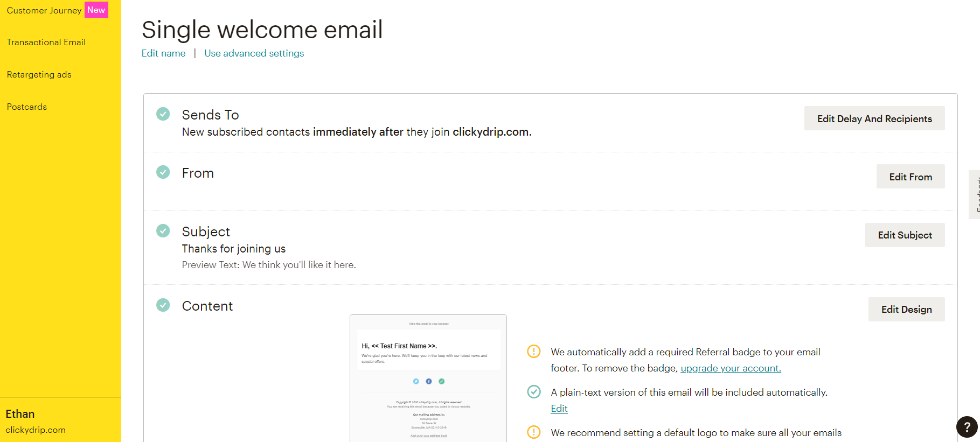Screen dimensions: 980x442
Task: Click the plain-text version check icon
Action: (533, 392)
